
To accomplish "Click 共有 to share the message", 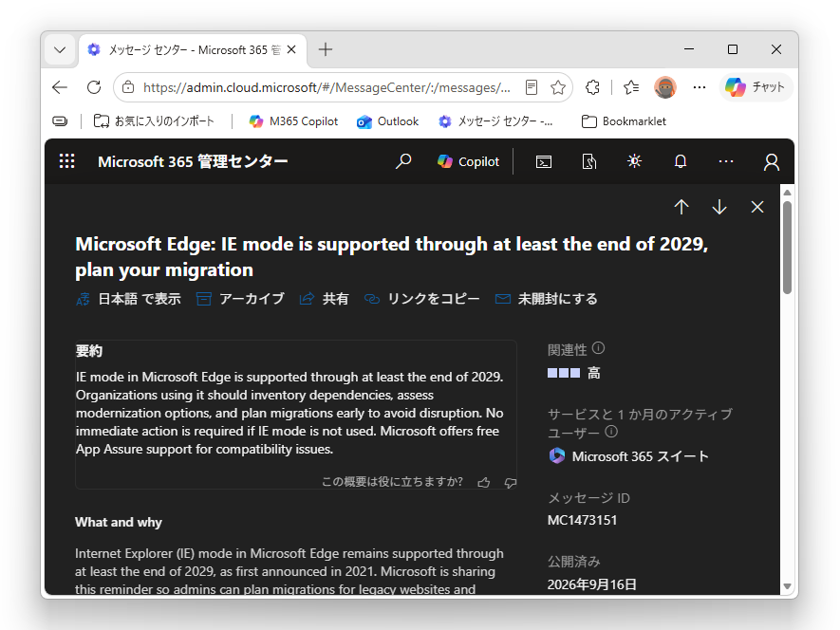I will coord(324,299).
